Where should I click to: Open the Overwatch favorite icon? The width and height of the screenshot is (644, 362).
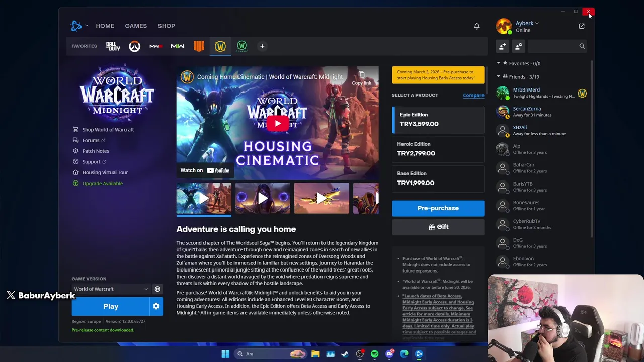134,46
